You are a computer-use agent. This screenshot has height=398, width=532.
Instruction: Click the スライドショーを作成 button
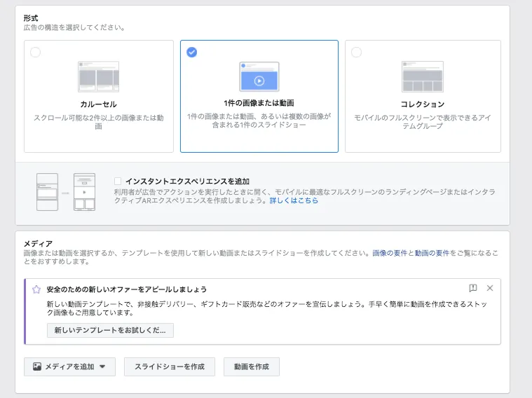click(170, 366)
